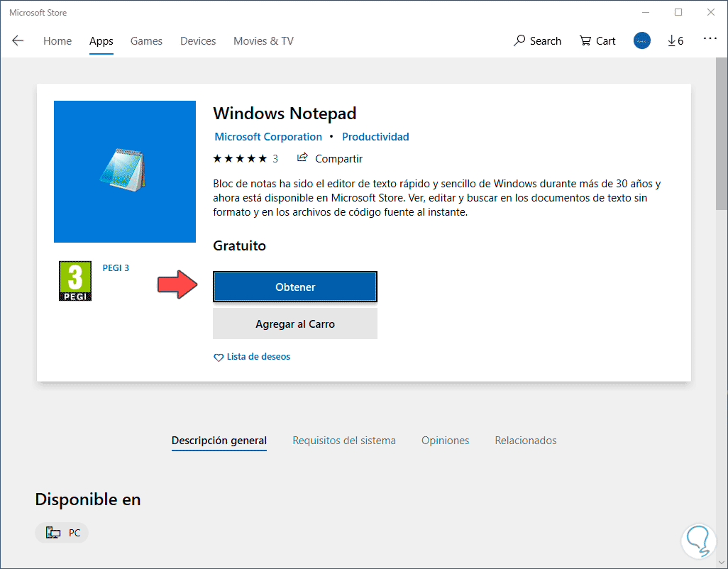Select the Opiniones tab
The image size is (728, 569).
click(446, 441)
